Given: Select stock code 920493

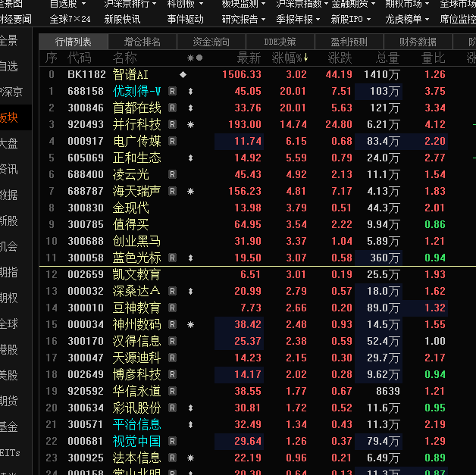Looking at the screenshot, I should [x=86, y=125].
